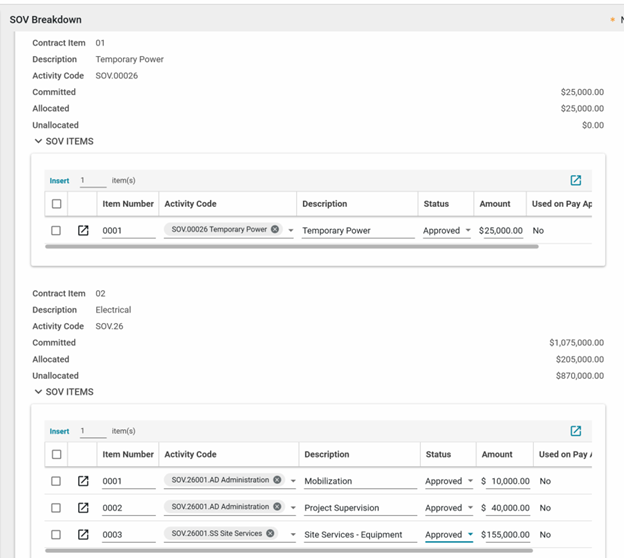Select all rows in Electrical SOV table
This screenshot has height=558, width=624.
point(56,454)
